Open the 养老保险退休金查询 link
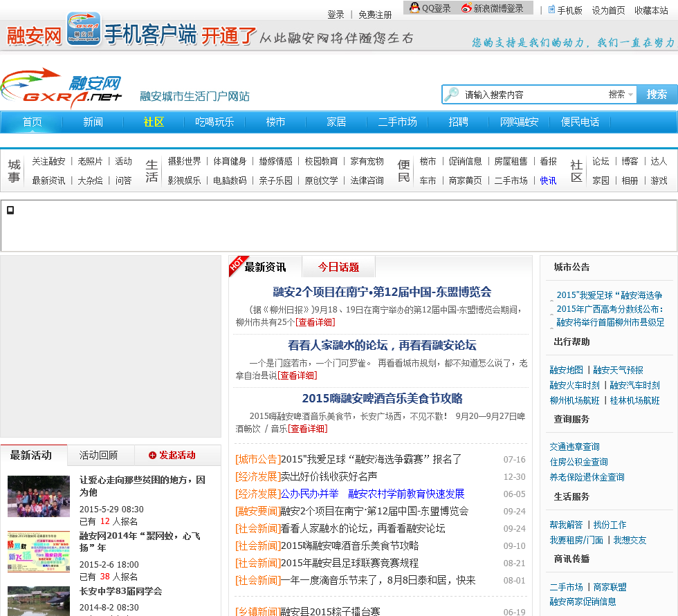Screen dimensions: 678x616 tap(587, 477)
